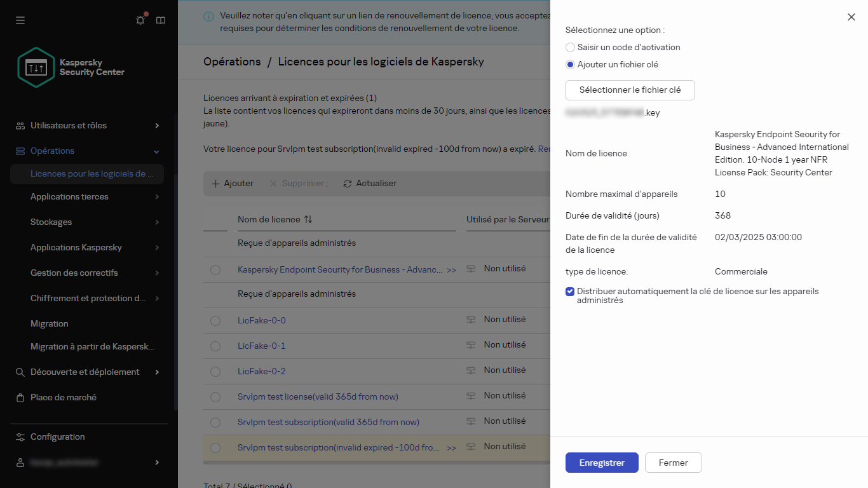Click the bookmark/manual icon in the top bar
Viewport: 868px width, 488px height.
coord(160,20)
